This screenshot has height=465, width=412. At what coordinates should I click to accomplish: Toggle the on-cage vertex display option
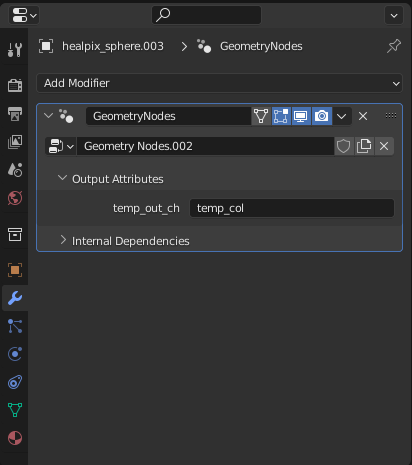click(x=261, y=116)
